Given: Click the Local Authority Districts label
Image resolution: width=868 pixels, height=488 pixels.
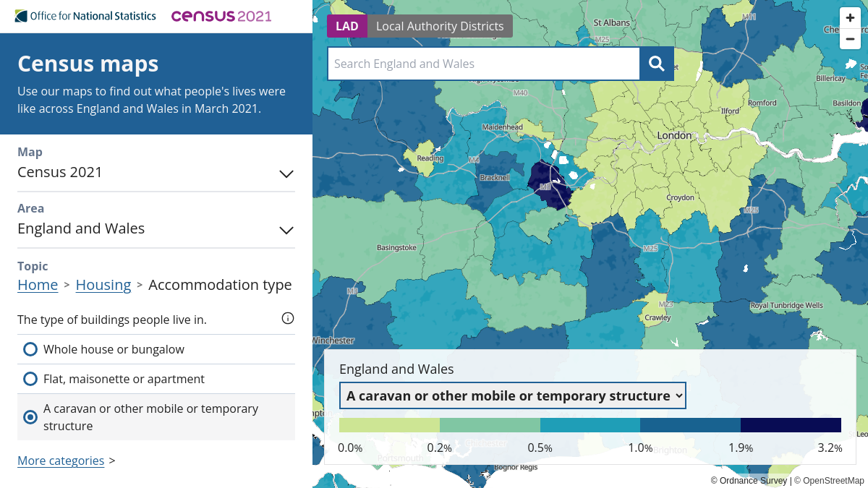Looking at the screenshot, I should 440,26.
